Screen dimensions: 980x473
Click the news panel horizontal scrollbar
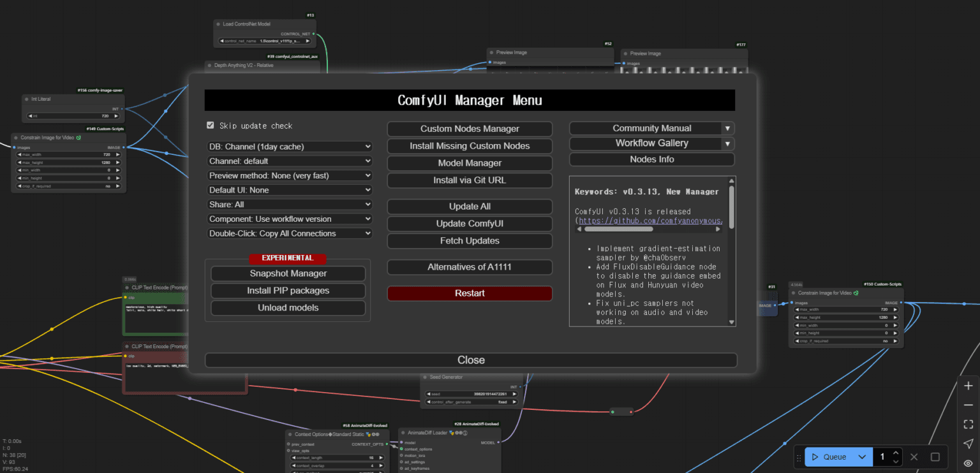[618, 229]
